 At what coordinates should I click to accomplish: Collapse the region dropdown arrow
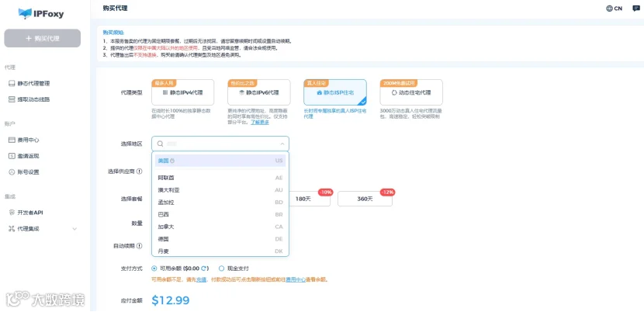pyautogui.click(x=282, y=144)
